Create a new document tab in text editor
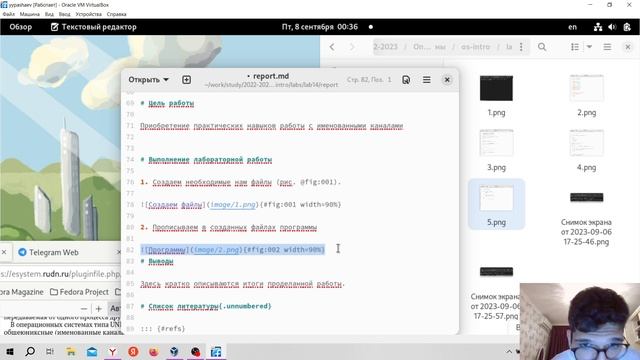 click(x=187, y=80)
